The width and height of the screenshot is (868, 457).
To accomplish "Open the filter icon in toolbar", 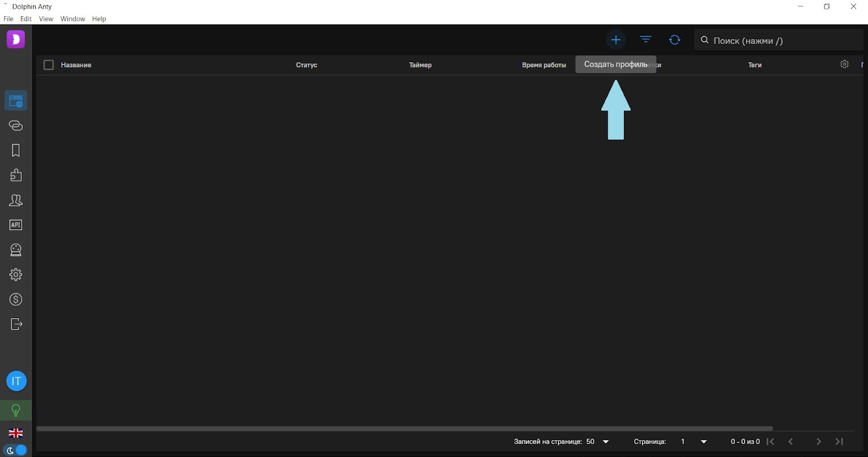I will (646, 40).
